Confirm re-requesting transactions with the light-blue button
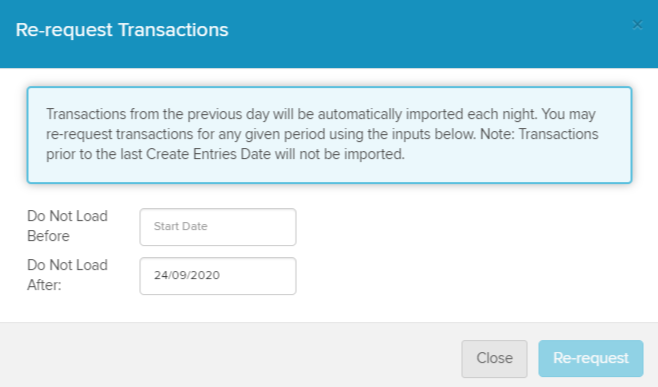This screenshot has width=658, height=387. (591, 358)
